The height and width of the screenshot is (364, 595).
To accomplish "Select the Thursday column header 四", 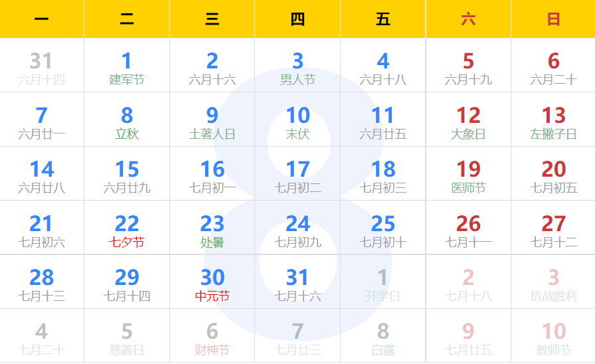I will click(x=297, y=19).
